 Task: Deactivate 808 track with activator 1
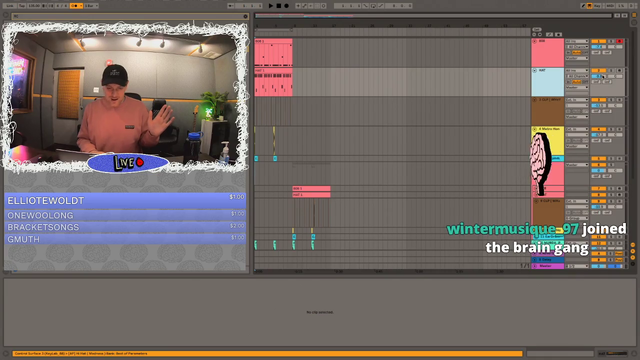(x=599, y=41)
